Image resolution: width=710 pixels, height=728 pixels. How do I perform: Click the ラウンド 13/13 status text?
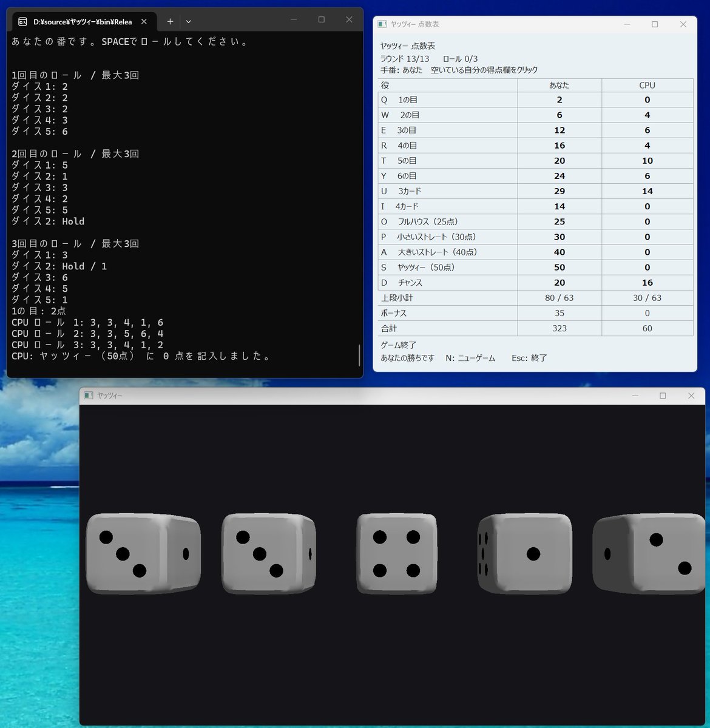tap(405, 59)
